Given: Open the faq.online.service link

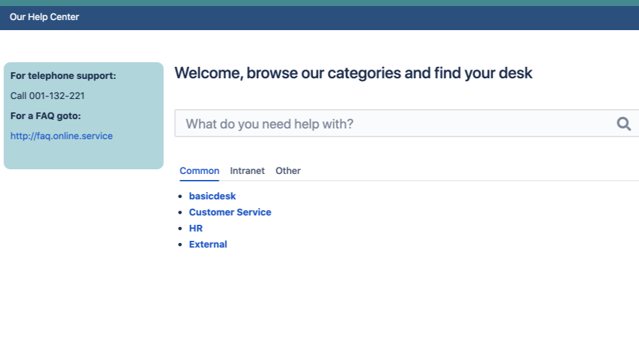Looking at the screenshot, I should pos(62,136).
